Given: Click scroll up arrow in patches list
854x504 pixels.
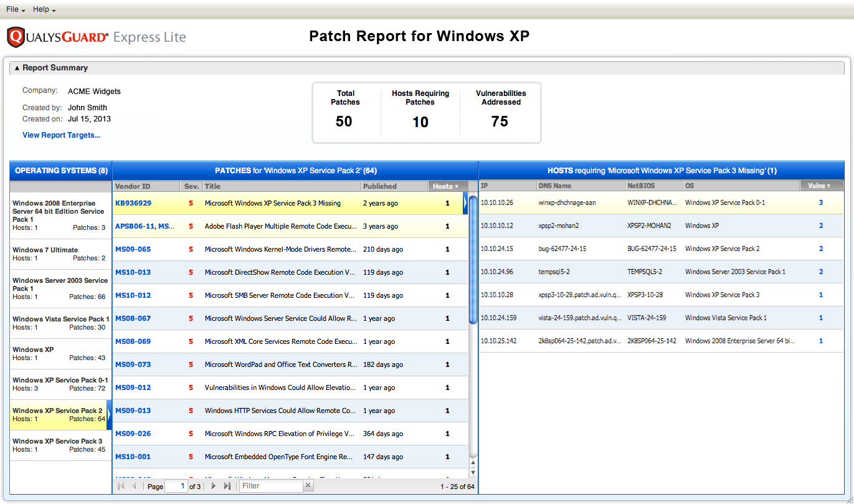Looking at the screenshot, I should coord(473,463).
